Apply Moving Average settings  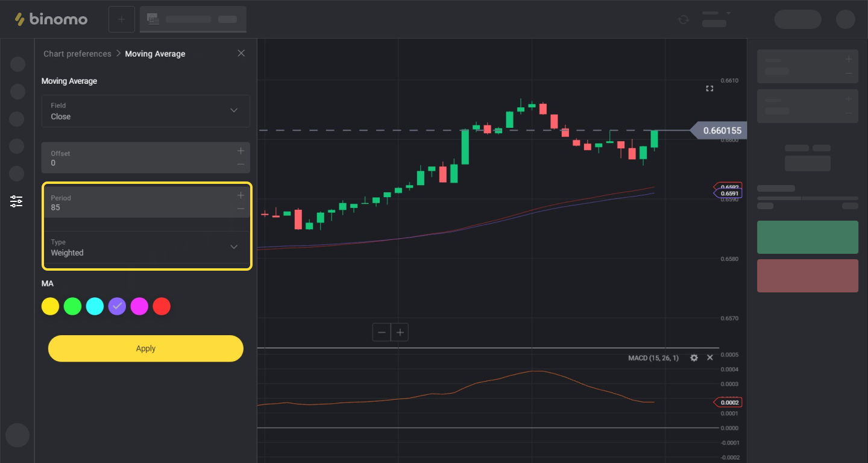coord(146,348)
